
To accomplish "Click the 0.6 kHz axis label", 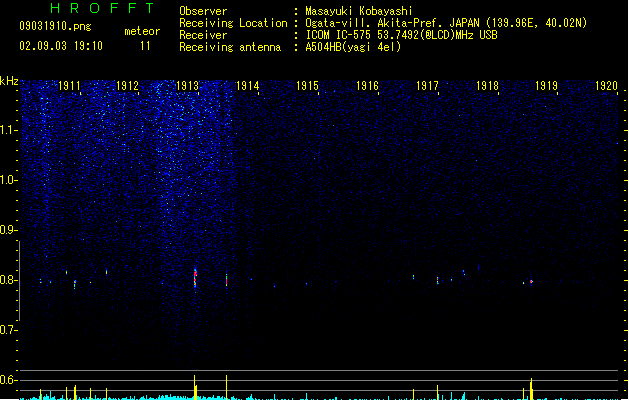I will (x=8, y=380).
